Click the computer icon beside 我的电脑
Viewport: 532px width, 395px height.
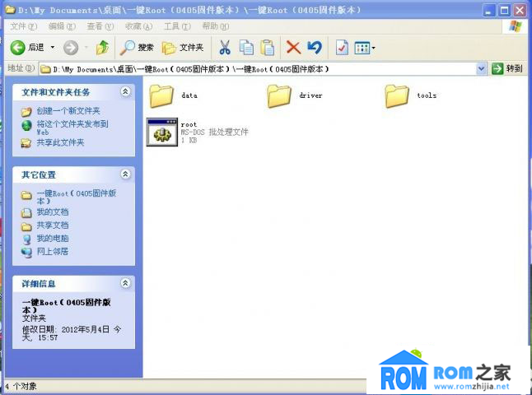(x=26, y=239)
